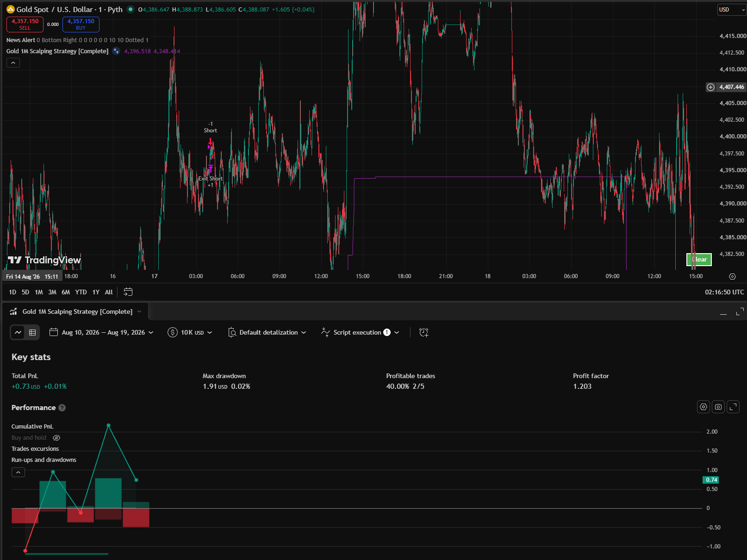The height and width of the screenshot is (560, 747).
Task: Take a snapshot with the camera icon
Action: 718,407
